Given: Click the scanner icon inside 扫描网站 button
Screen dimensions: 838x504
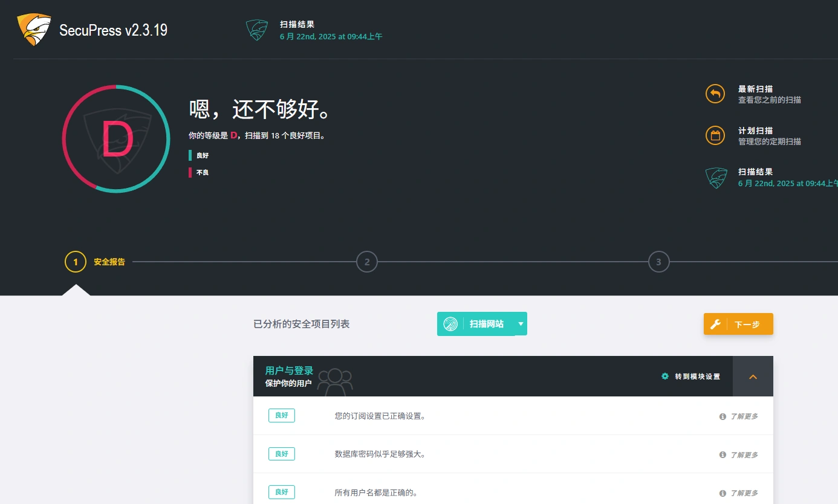Looking at the screenshot, I should 449,323.
